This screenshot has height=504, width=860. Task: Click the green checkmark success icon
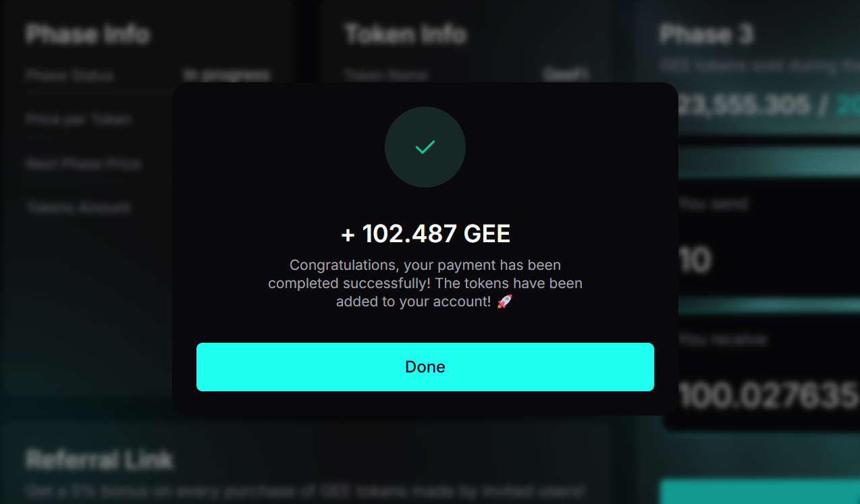(x=425, y=147)
